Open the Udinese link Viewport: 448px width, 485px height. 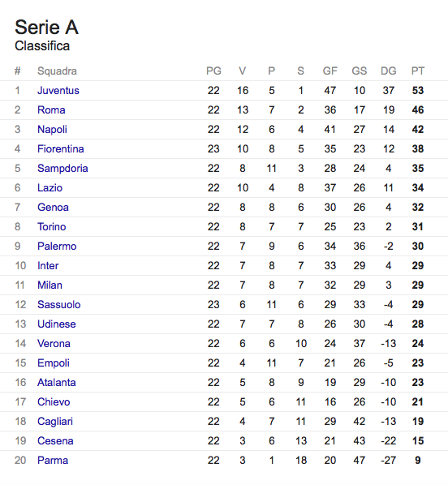pos(57,324)
